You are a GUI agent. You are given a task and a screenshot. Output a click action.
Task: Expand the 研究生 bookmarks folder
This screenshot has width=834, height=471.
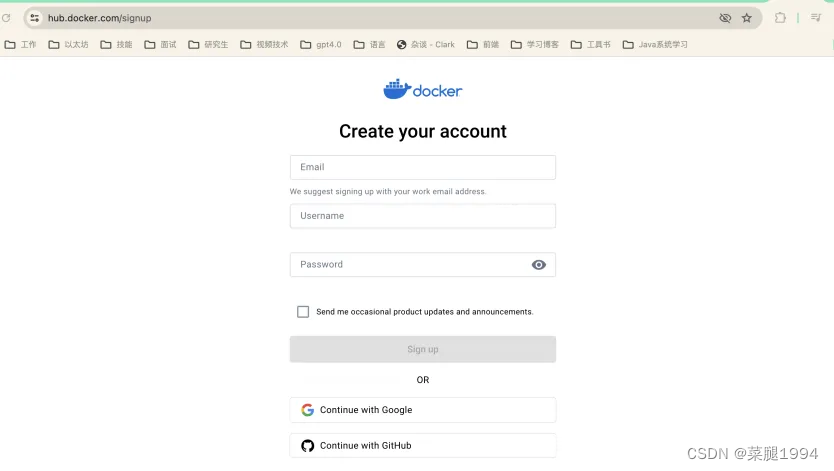[208, 45]
